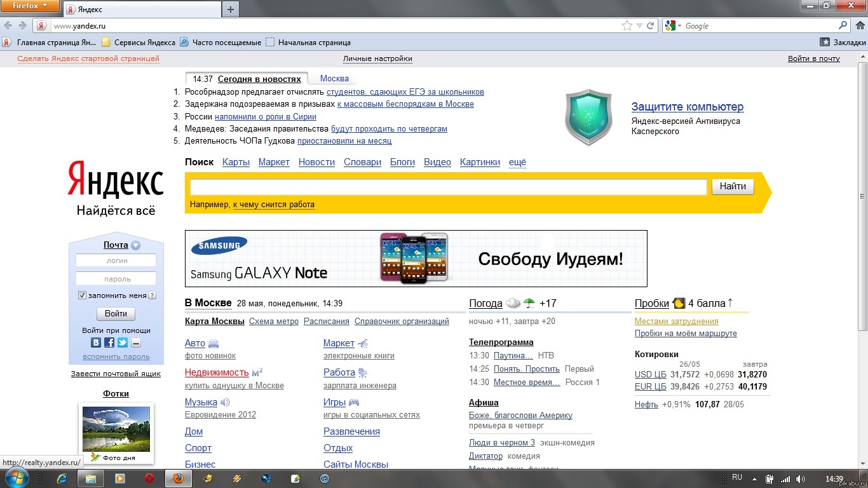
Task: Open the Windows Start menu
Action: click(x=17, y=478)
